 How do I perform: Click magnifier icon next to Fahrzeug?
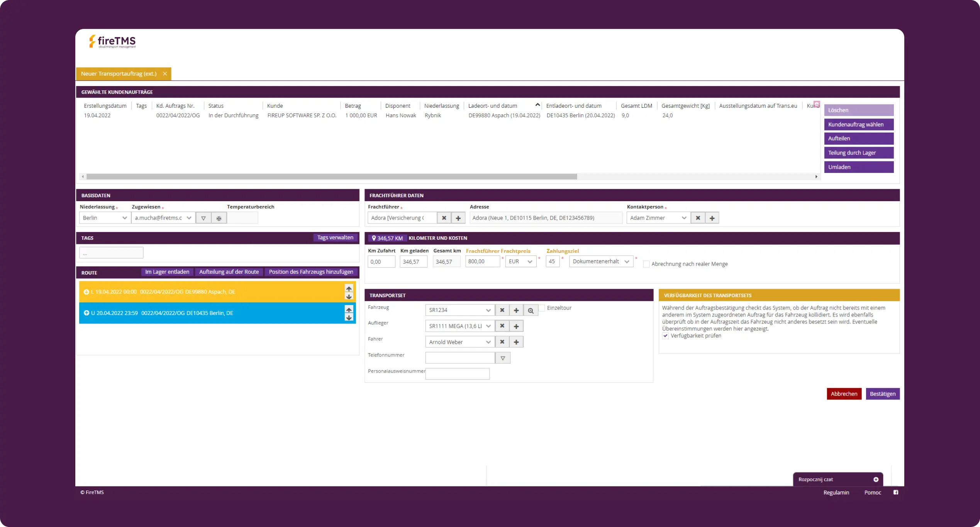pos(531,310)
